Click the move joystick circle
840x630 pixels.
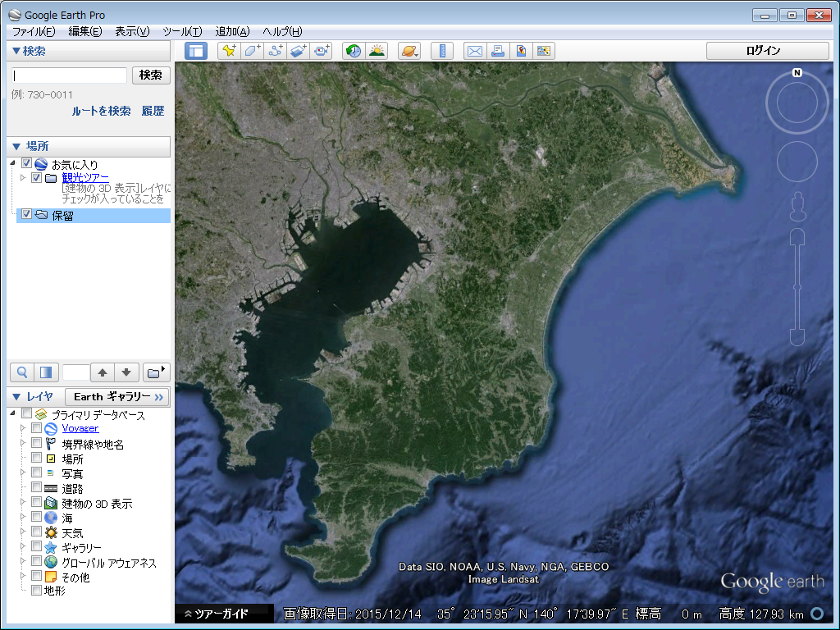[x=797, y=162]
